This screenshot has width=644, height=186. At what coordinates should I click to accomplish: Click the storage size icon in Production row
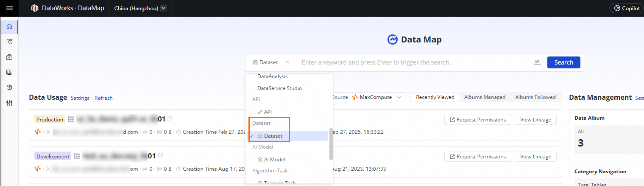click(x=159, y=132)
